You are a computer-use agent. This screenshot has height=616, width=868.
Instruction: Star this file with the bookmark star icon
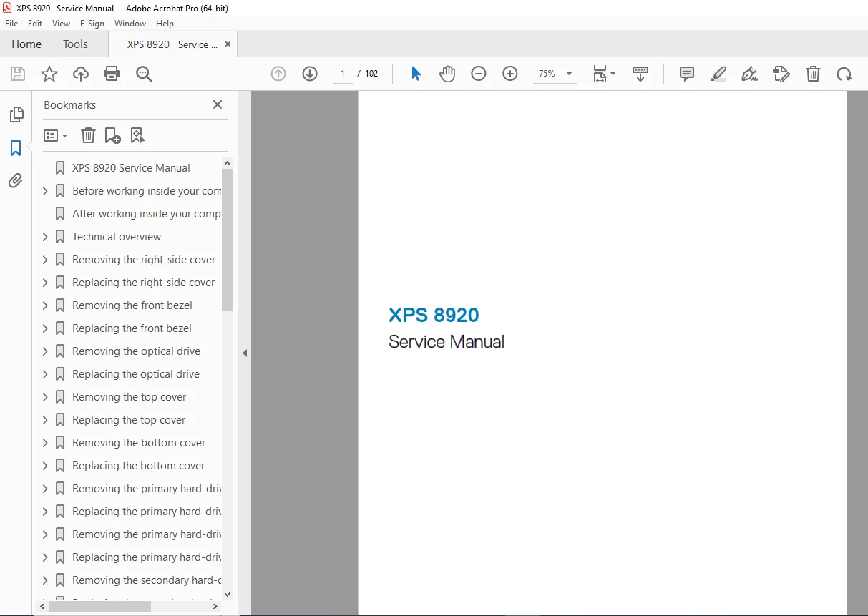(49, 74)
